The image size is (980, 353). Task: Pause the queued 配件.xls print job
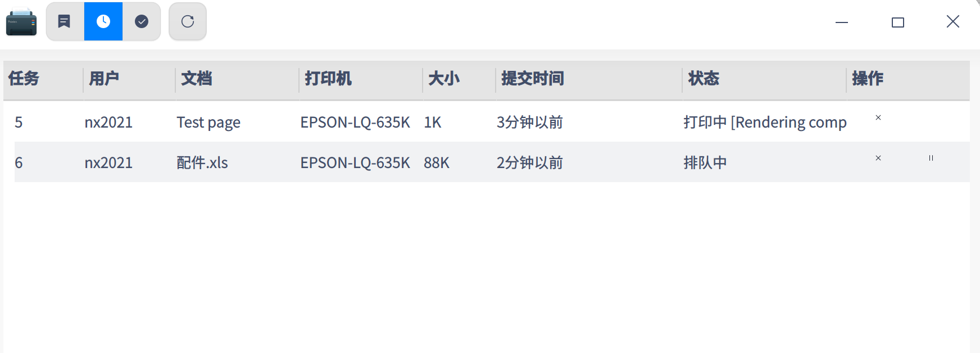click(x=931, y=158)
